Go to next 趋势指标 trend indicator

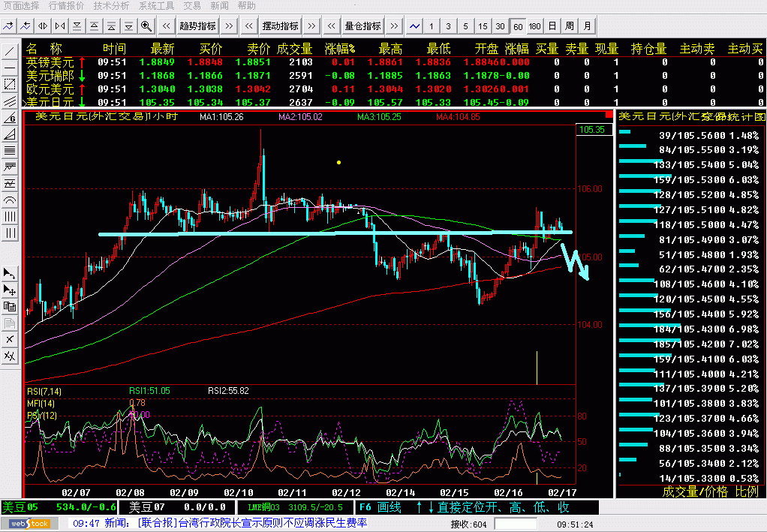(x=229, y=26)
